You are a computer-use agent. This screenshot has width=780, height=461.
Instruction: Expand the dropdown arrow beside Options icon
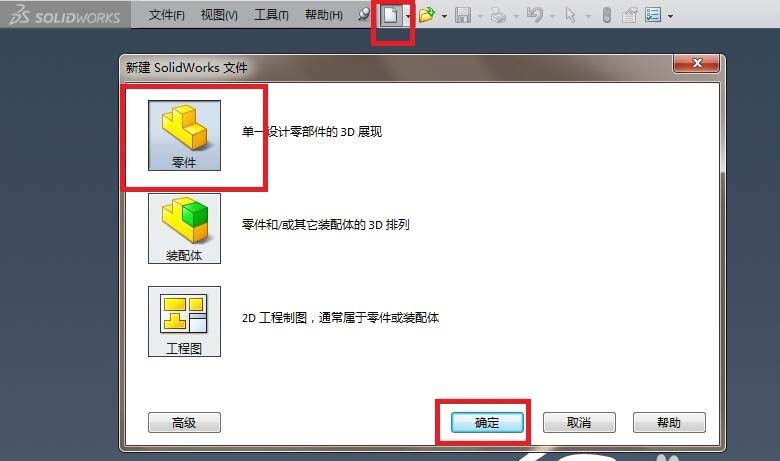coord(670,16)
